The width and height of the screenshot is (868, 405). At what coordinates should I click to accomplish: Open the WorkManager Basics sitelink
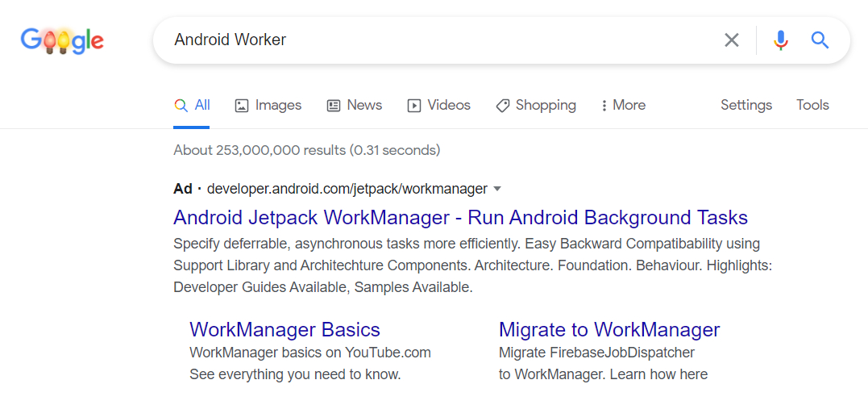pyautogui.click(x=284, y=329)
